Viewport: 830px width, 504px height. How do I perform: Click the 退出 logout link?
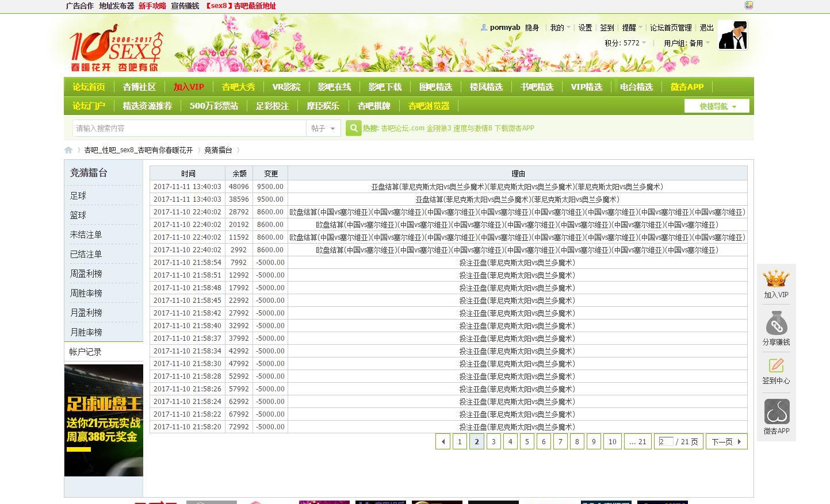(706, 28)
